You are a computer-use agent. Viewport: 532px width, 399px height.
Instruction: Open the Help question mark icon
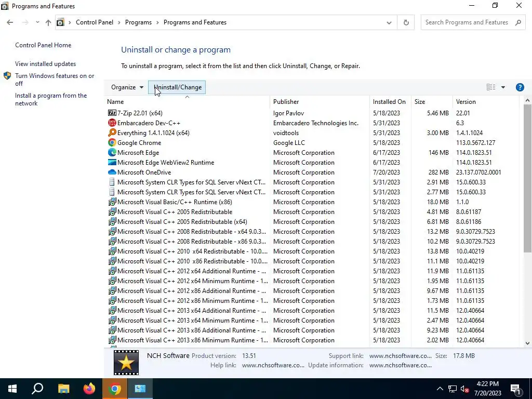(520, 87)
